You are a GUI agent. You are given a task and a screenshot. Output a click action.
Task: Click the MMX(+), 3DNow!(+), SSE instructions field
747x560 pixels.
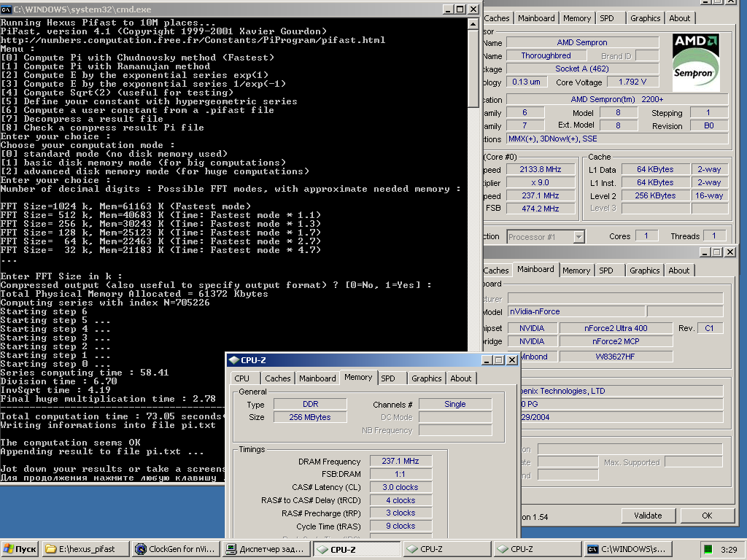[617, 139]
